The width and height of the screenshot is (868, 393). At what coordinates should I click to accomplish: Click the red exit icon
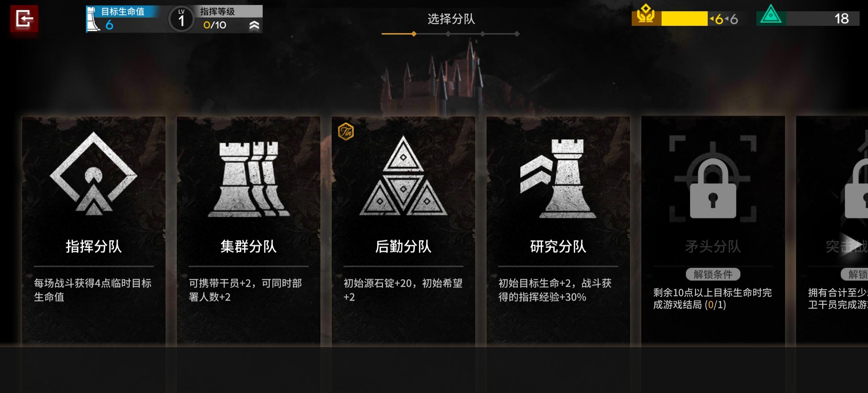click(x=24, y=19)
